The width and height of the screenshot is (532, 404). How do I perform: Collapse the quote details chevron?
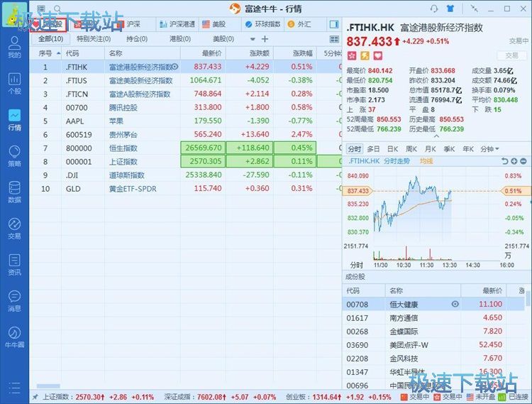437,136
